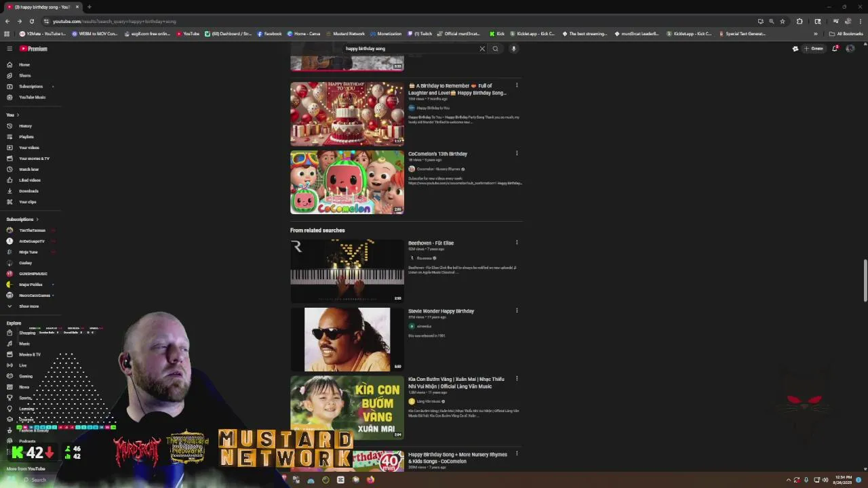Open options for Beethoven Für Elise video
Viewport: 868px width, 488px height.
(517, 243)
